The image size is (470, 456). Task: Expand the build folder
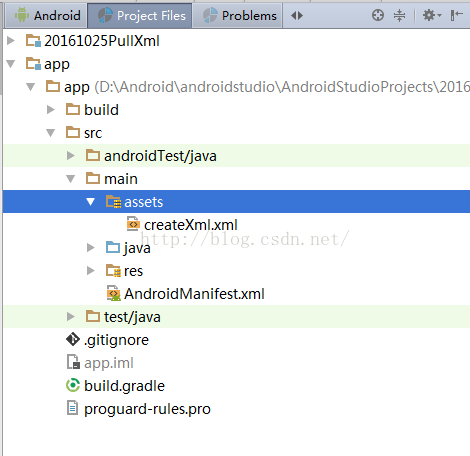[x=51, y=110]
